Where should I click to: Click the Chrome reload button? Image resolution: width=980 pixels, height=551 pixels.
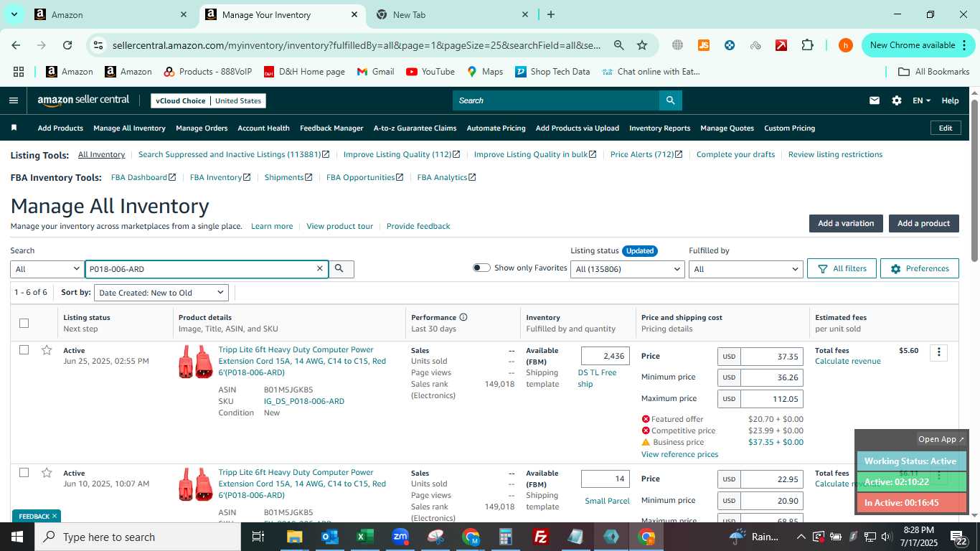(x=67, y=45)
